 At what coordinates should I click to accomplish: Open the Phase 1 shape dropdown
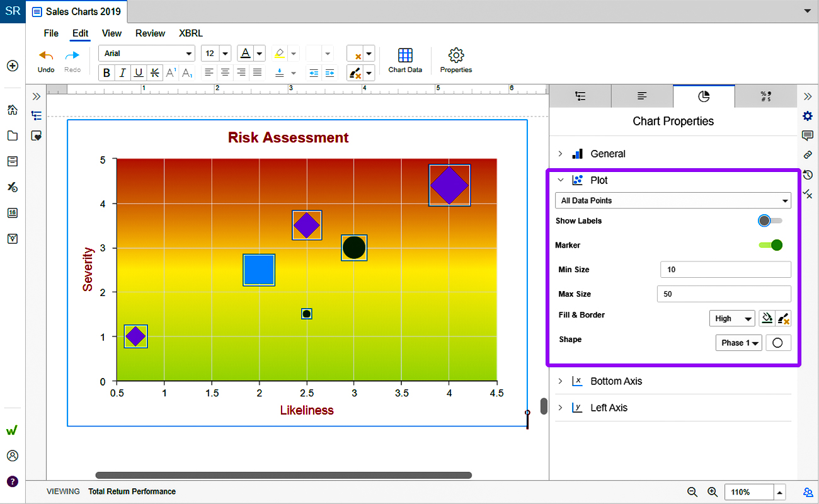(x=738, y=343)
